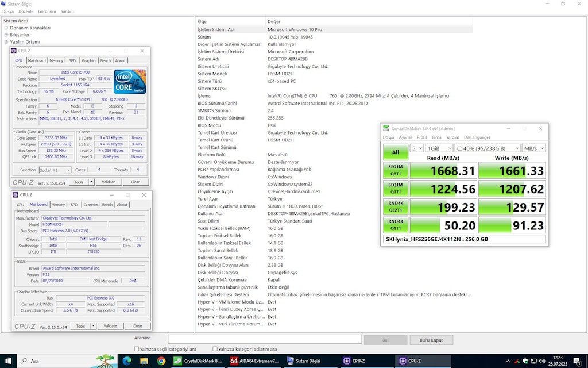Open File Explorer from taskbar

[x=144, y=361]
